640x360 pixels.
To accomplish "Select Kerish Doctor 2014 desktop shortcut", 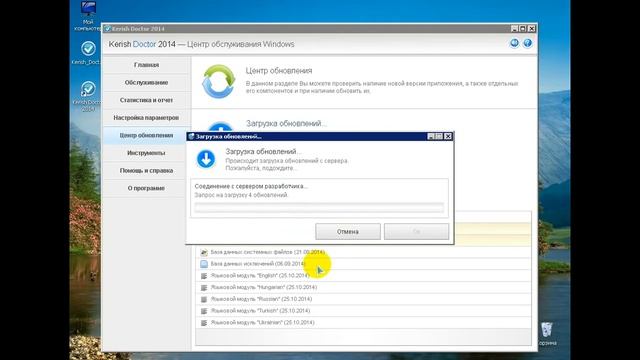I will 88,96.
